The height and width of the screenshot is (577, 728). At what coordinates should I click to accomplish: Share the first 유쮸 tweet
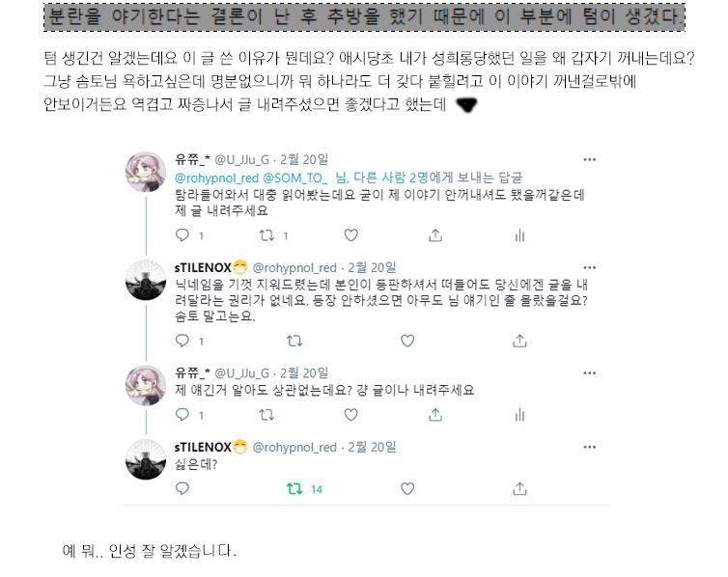click(435, 235)
